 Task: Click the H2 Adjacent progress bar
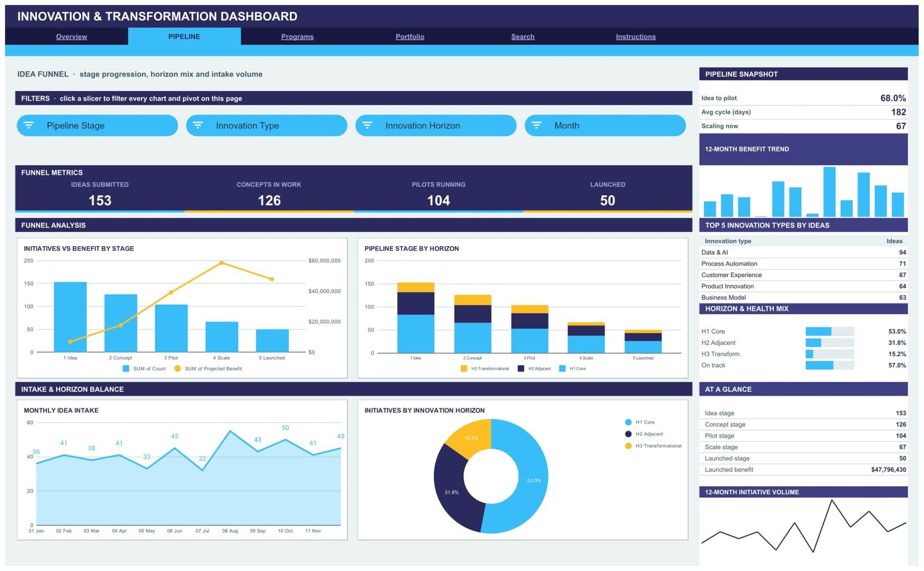point(829,343)
